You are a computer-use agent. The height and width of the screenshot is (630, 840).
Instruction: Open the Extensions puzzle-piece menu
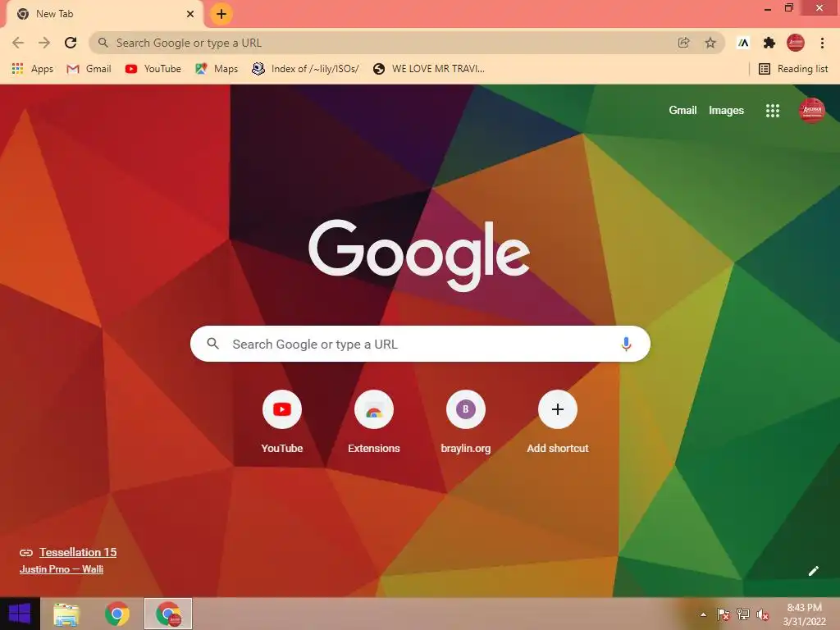click(769, 43)
